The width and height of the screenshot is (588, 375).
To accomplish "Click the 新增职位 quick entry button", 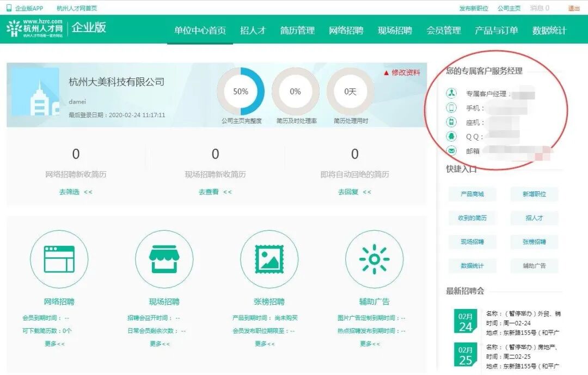I will click(535, 194).
